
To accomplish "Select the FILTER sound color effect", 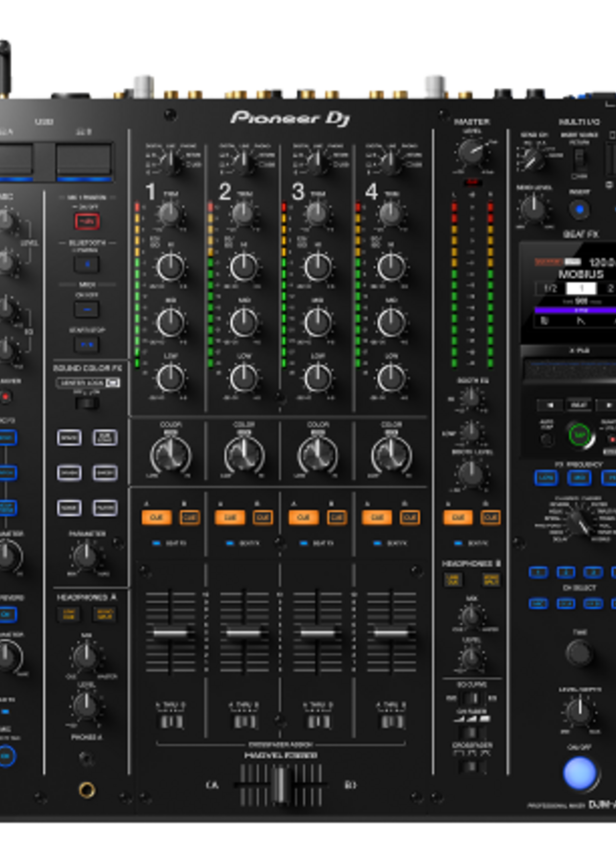I will coord(105,508).
